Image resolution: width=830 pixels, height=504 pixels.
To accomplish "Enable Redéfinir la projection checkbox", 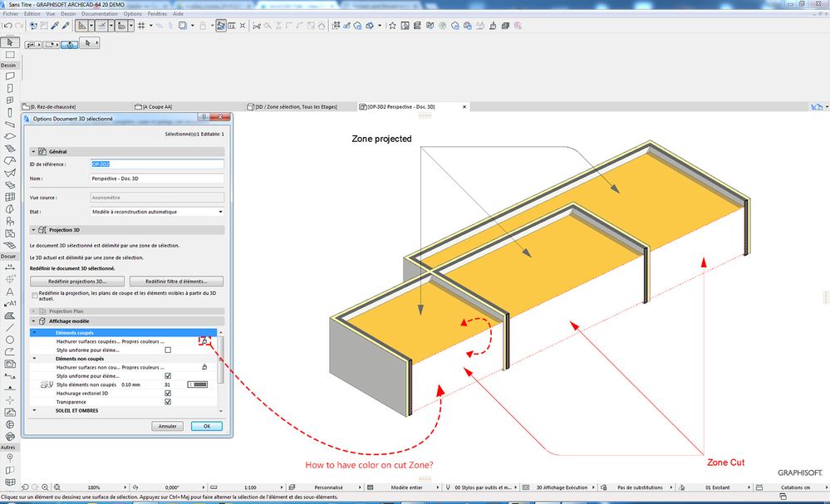I will coord(34,294).
